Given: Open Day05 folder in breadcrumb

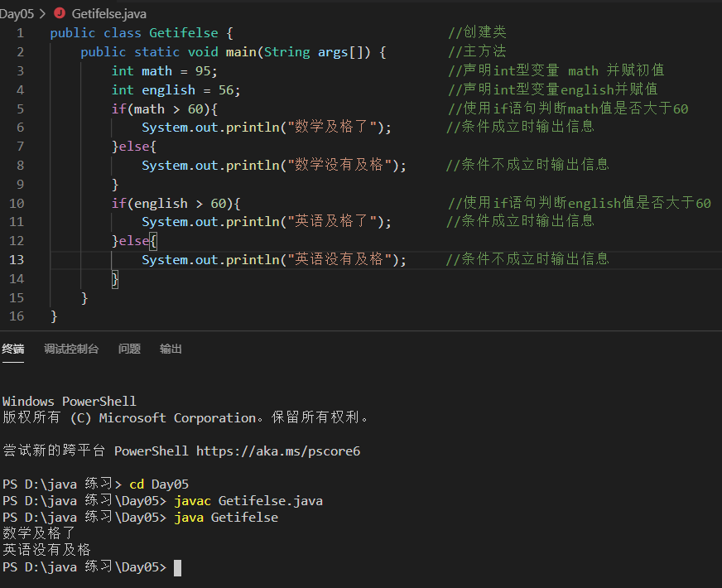Looking at the screenshot, I should (17, 14).
